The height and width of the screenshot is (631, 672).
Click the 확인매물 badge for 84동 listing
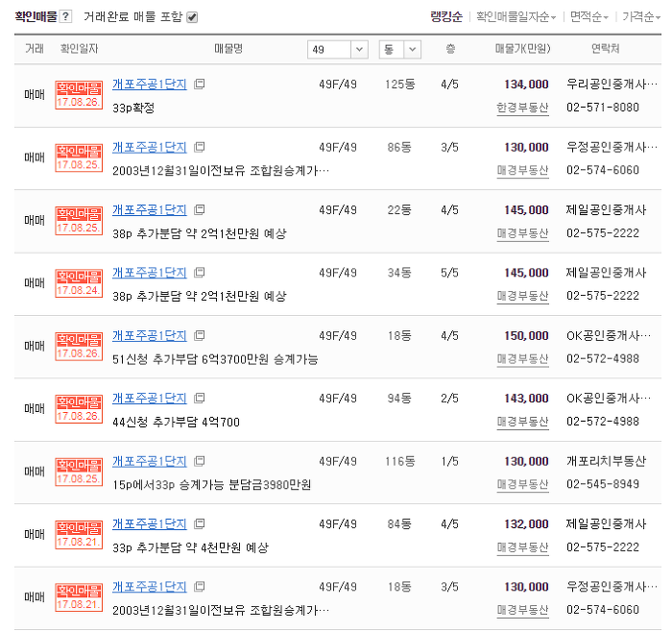pyautogui.click(x=79, y=535)
